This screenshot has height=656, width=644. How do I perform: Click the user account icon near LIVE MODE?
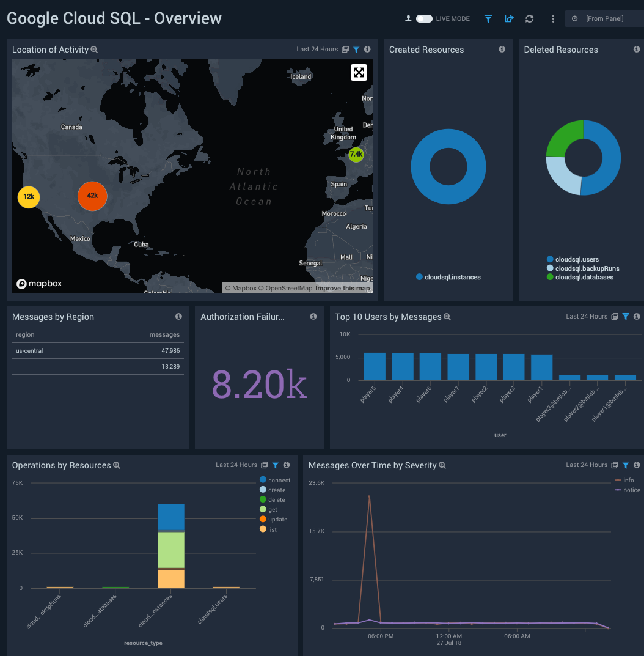408,19
